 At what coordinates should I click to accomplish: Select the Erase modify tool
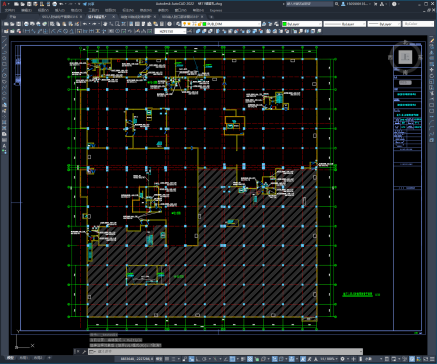[431, 40]
